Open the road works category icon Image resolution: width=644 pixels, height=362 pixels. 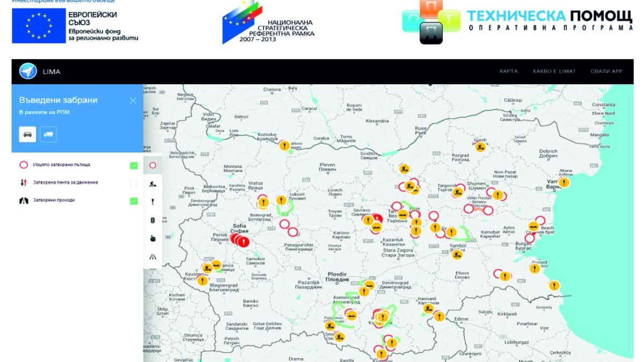tap(153, 184)
